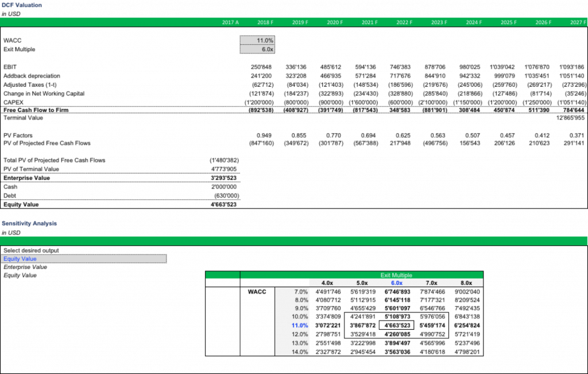Click the 2018 F column header
This screenshot has width=588, height=374.
pyautogui.click(x=265, y=22)
